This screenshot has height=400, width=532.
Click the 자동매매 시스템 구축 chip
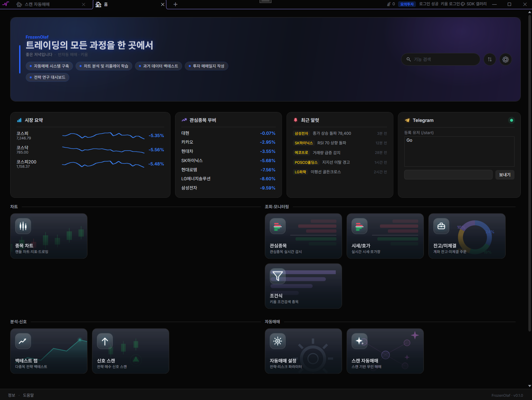[49, 66]
